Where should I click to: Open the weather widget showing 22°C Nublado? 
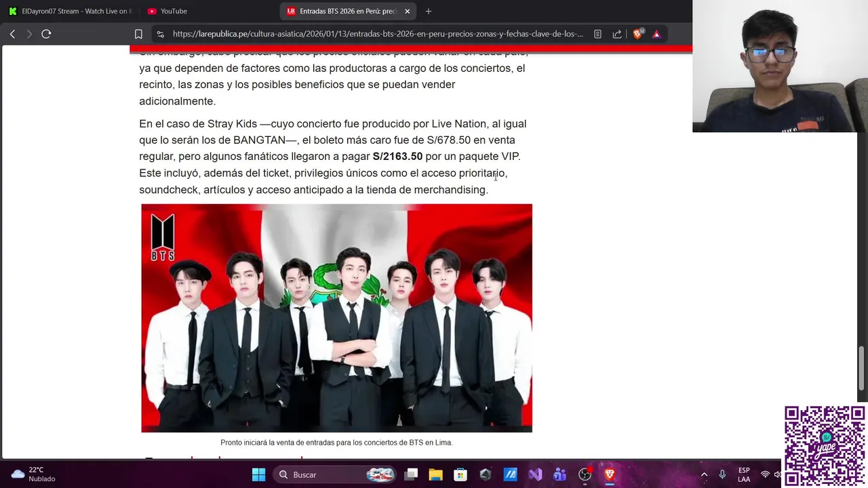[34, 474]
